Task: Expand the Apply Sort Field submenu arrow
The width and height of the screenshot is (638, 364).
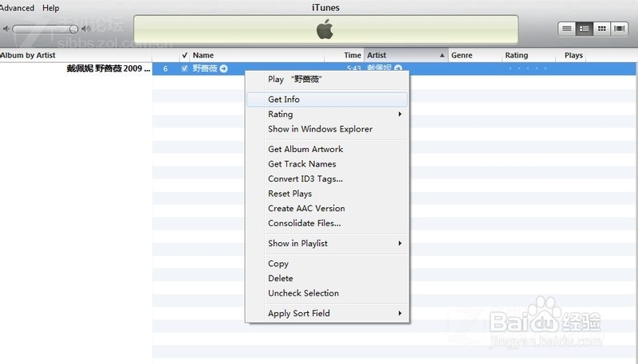Action: coord(400,313)
